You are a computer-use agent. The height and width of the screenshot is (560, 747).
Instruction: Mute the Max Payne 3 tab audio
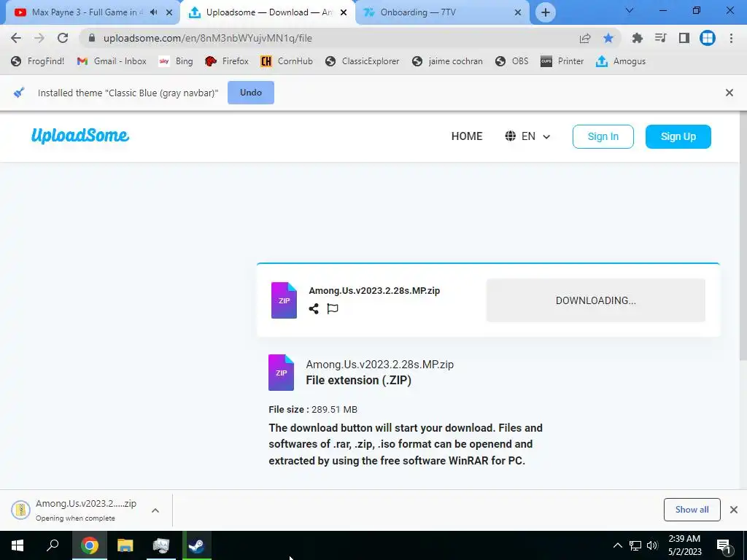tap(153, 12)
